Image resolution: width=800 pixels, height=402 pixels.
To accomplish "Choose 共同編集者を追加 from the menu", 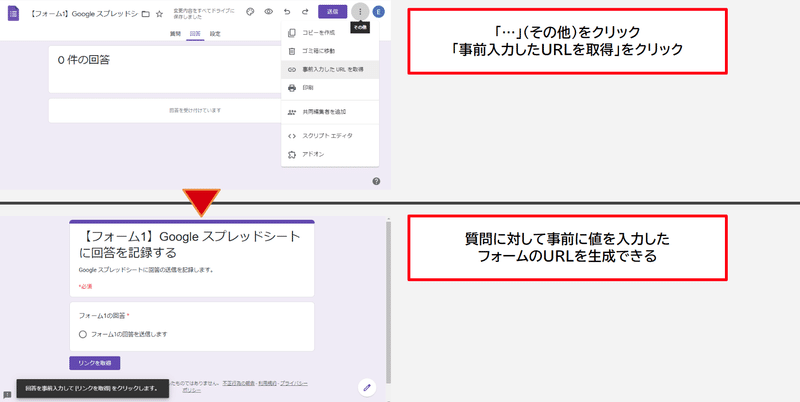I will [330, 112].
